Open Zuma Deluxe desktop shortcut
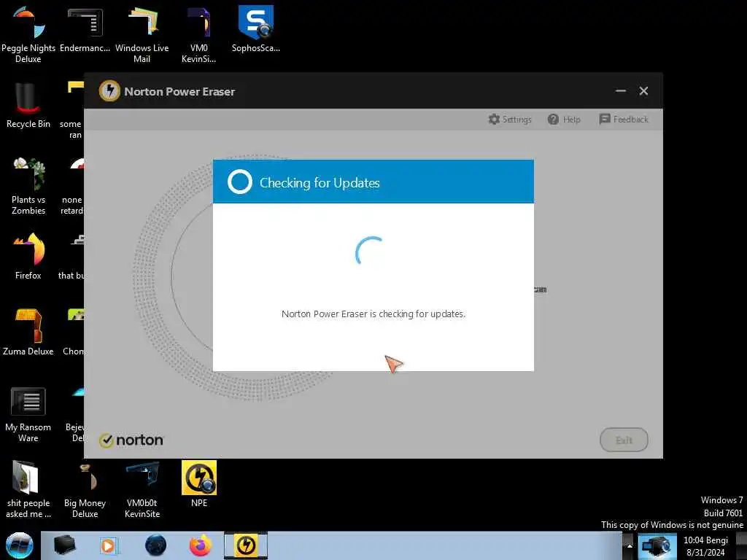The width and height of the screenshot is (747, 560). point(28,332)
